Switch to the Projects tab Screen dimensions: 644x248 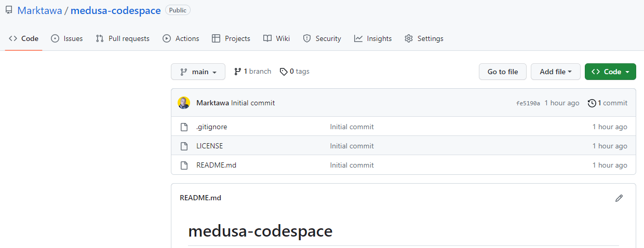pyautogui.click(x=231, y=38)
